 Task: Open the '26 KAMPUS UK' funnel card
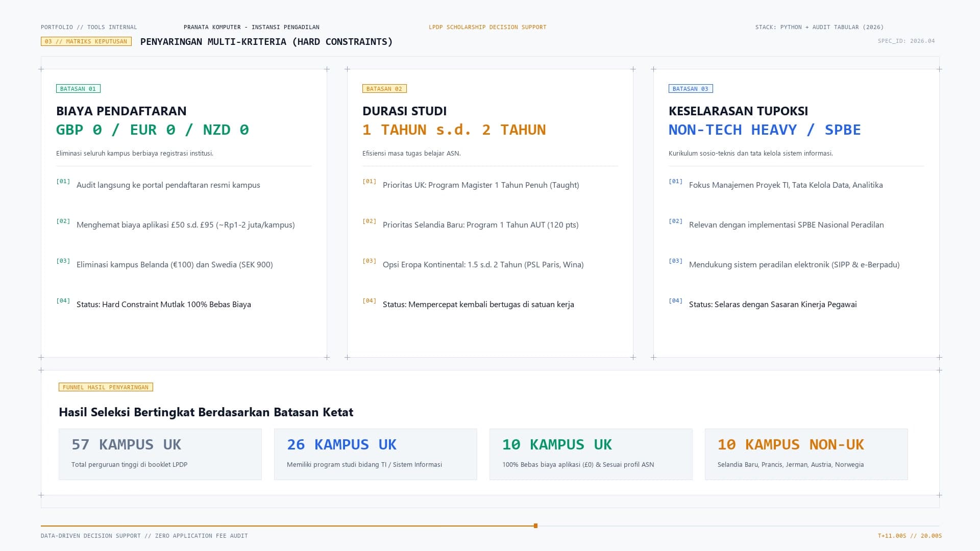[x=376, y=454]
